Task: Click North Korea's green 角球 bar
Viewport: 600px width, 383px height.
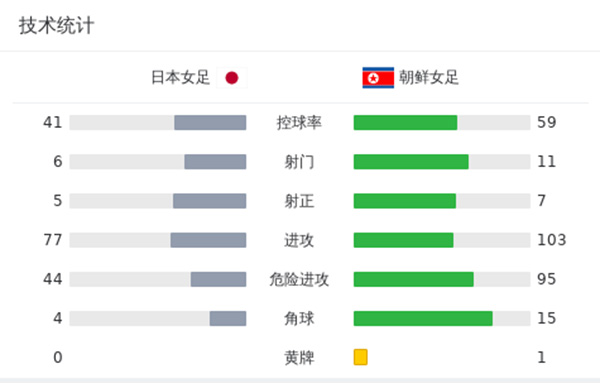Action: [423, 318]
